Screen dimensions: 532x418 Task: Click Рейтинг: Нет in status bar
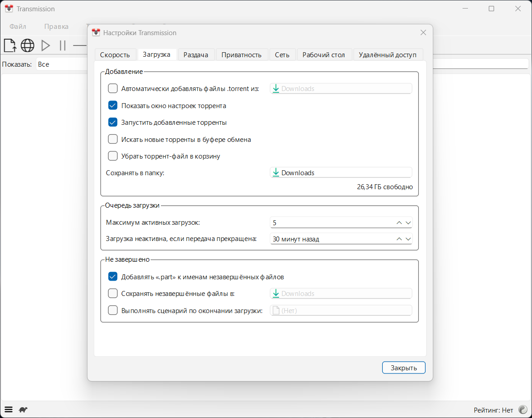(x=493, y=410)
